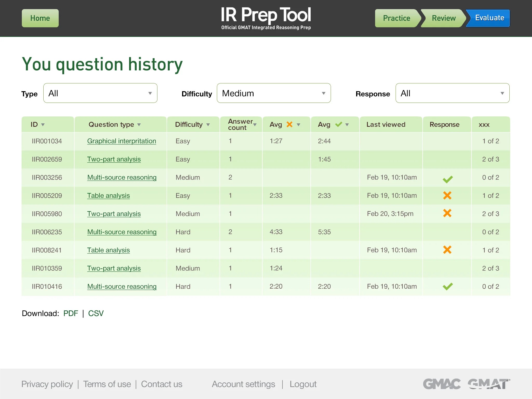Open the Type filter dropdown
The image size is (532, 399).
point(100,93)
